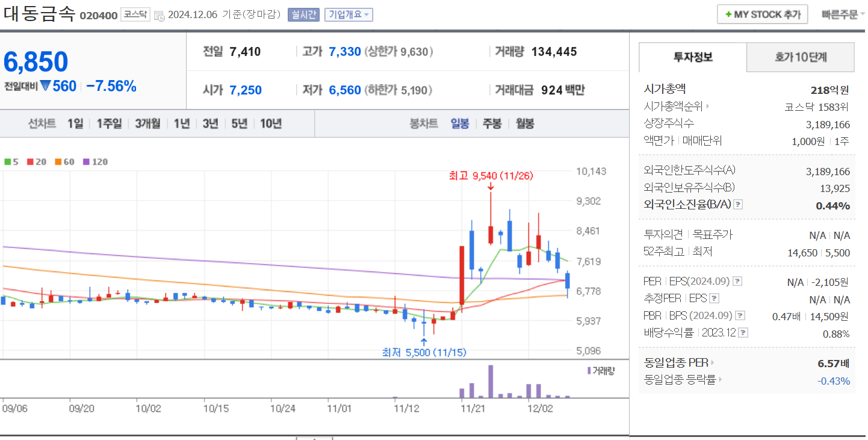Click the red 20-day moving average legend

36,162
